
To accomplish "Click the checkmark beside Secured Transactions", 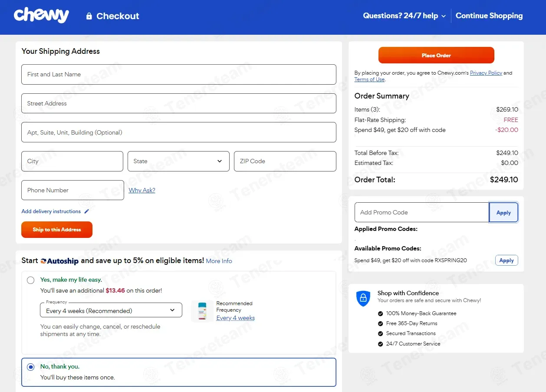I will [380, 333].
